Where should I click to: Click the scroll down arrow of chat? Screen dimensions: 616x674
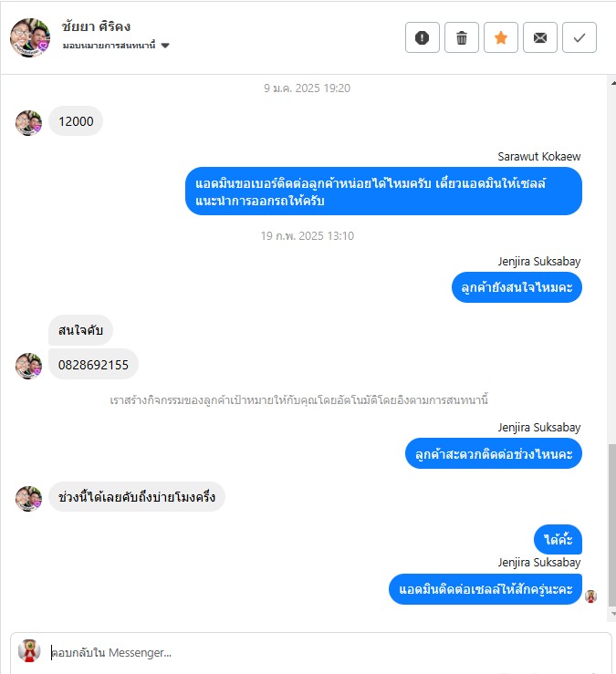coord(612,614)
